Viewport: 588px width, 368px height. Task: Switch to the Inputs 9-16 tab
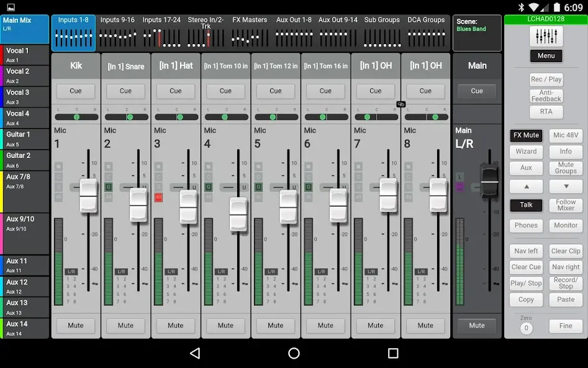pos(117,33)
